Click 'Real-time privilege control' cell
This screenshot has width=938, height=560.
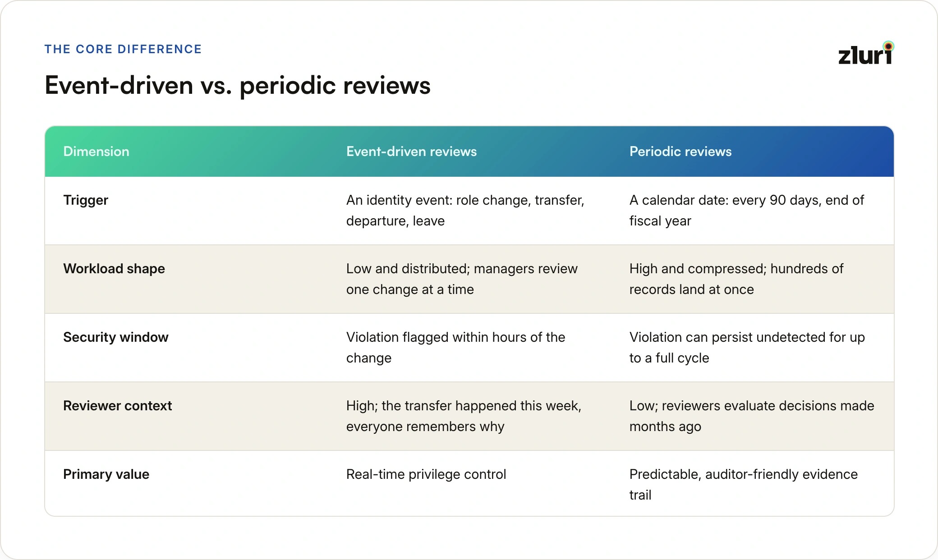point(426,474)
